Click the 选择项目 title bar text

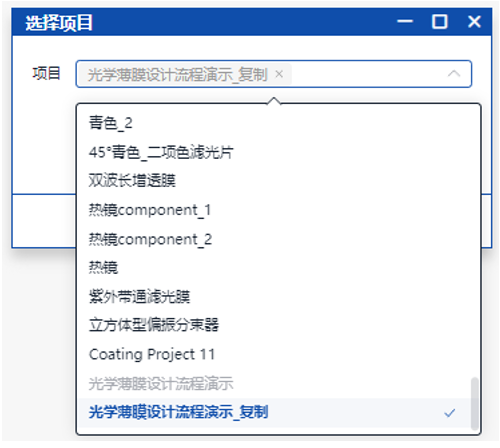point(59,23)
